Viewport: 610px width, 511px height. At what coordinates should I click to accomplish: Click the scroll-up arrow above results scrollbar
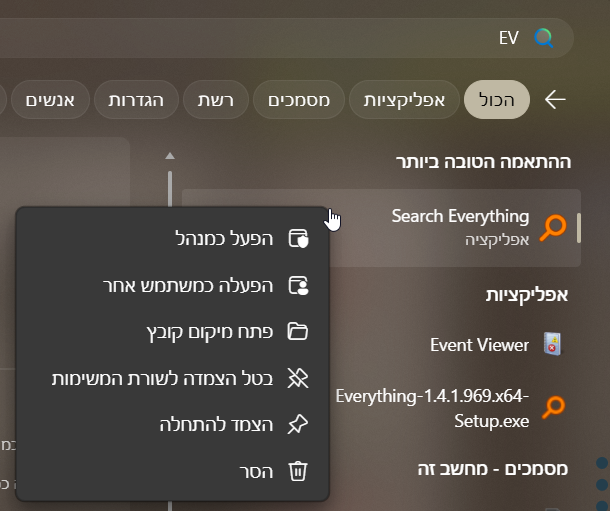pos(170,155)
